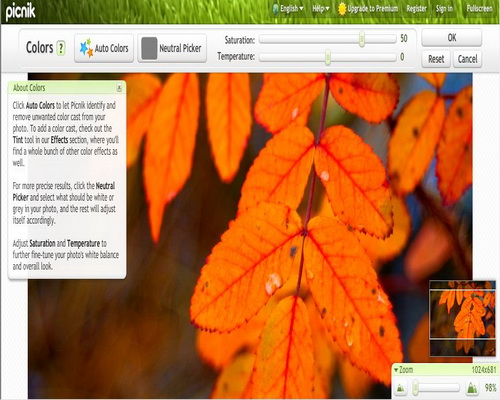
Task: Click the Cancel button
Action: click(x=467, y=59)
